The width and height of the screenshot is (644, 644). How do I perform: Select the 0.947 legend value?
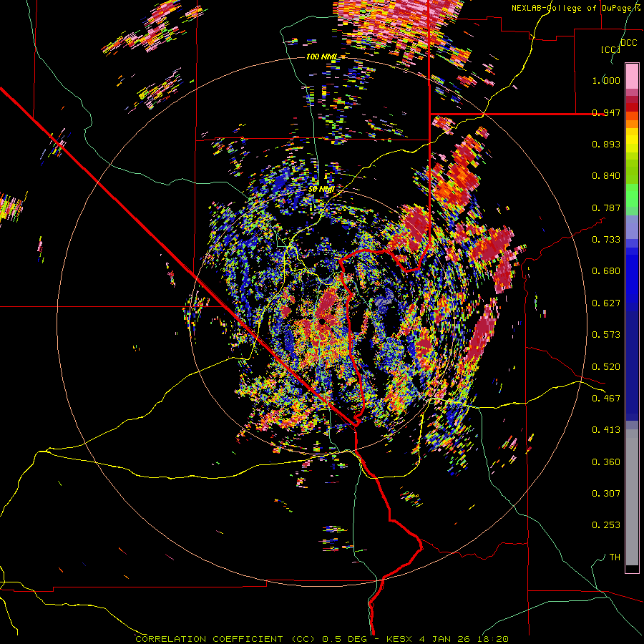[606, 112]
